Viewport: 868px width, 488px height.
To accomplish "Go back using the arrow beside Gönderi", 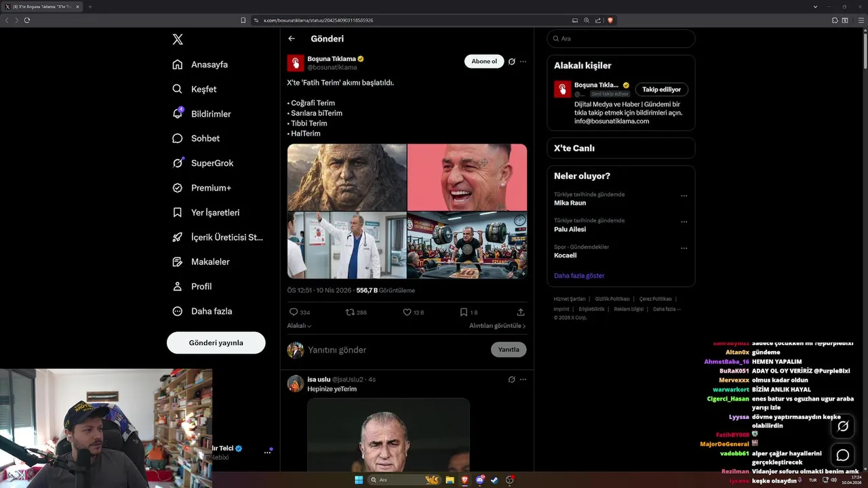I will tap(292, 39).
